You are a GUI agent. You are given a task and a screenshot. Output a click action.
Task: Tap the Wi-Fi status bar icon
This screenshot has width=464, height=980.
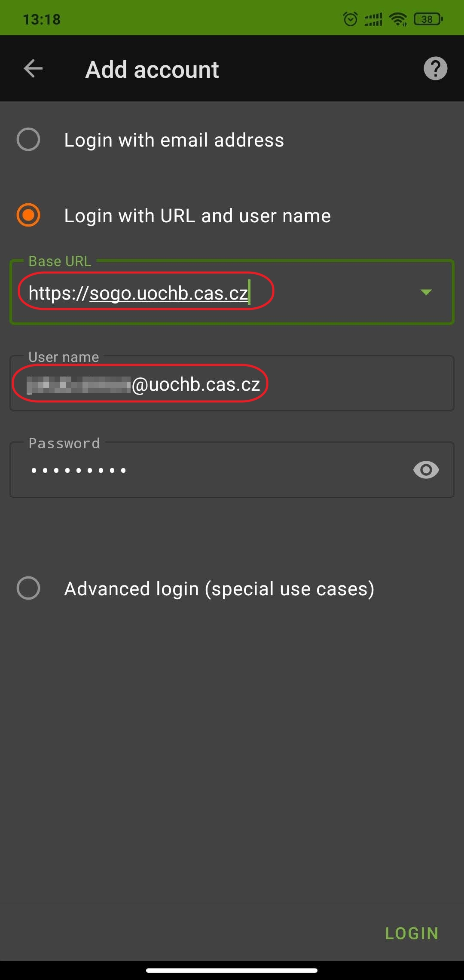(398, 19)
